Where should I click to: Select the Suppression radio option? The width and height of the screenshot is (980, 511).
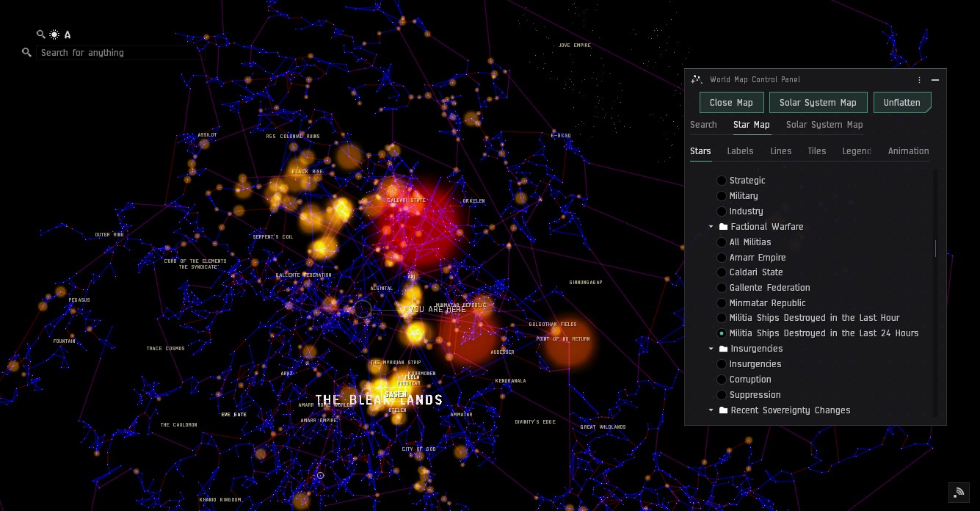pyautogui.click(x=722, y=395)
